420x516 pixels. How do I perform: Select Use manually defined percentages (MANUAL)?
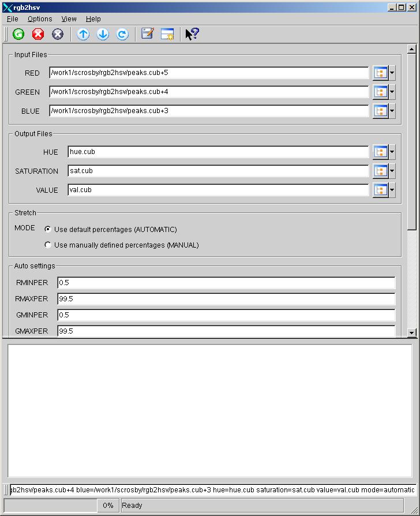[x=48, y=245]
